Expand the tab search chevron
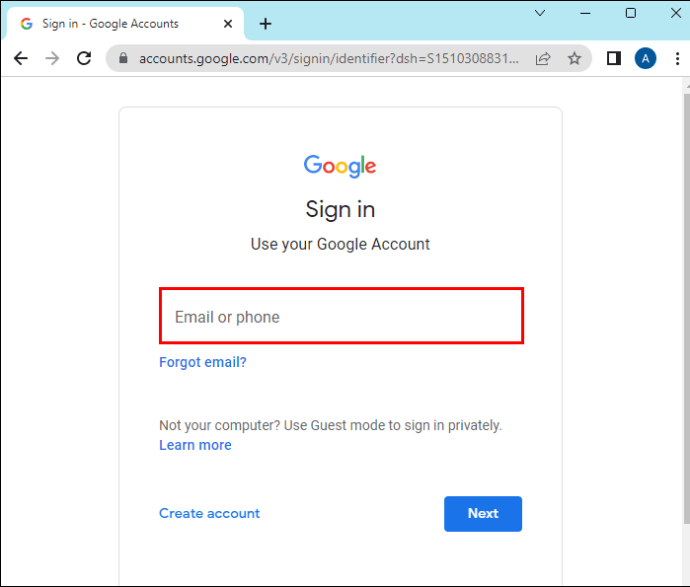 pyautogui.click(x=540, y=13)
